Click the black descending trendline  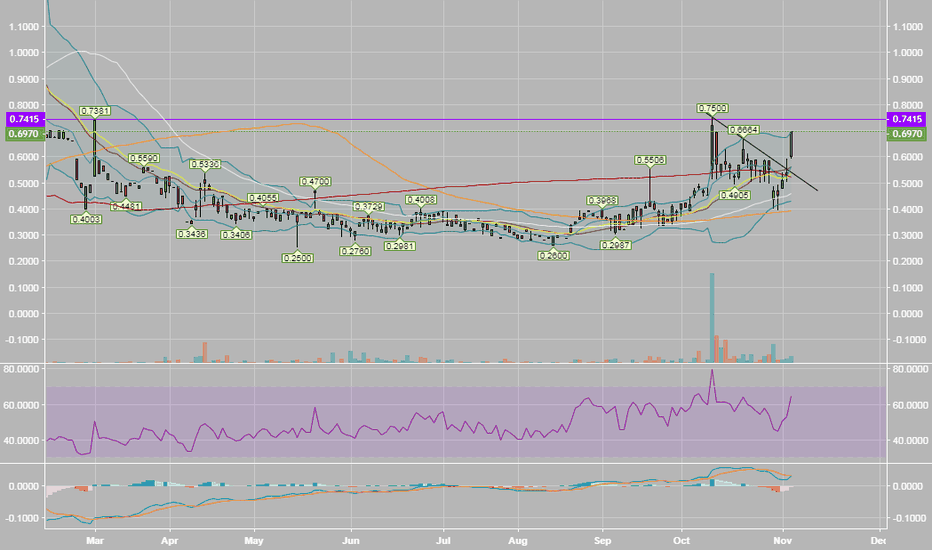click(764, 153)
